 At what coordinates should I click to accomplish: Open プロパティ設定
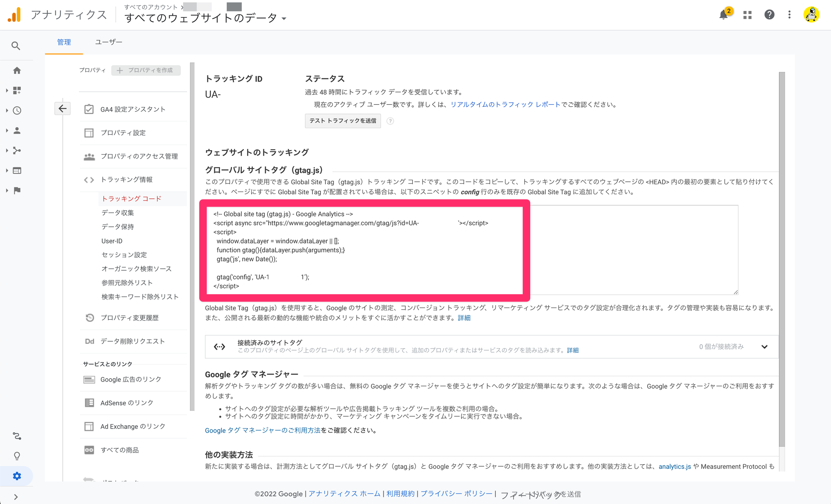coord(133,133)
